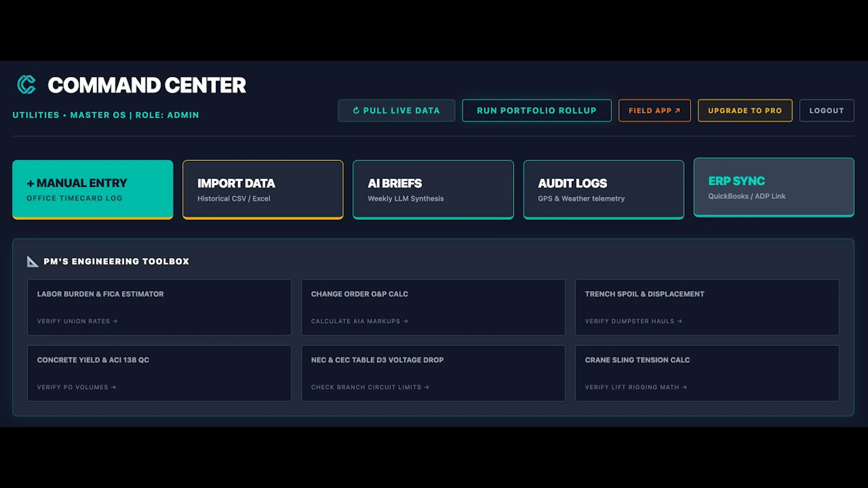Open Concrete Yield & ACI 138 QC tool

(159, 374)
